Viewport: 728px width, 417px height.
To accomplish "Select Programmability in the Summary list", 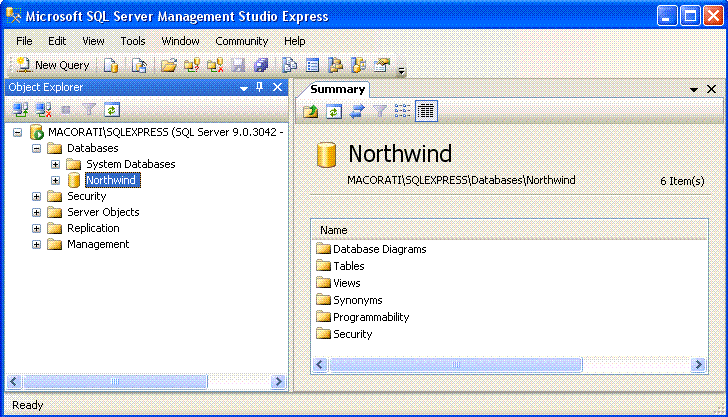I will [x=371, y=317].
